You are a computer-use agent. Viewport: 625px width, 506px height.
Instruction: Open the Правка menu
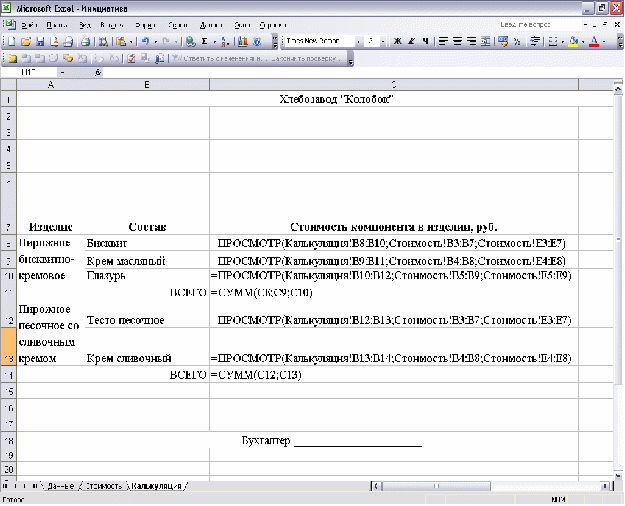click(57, 25)
